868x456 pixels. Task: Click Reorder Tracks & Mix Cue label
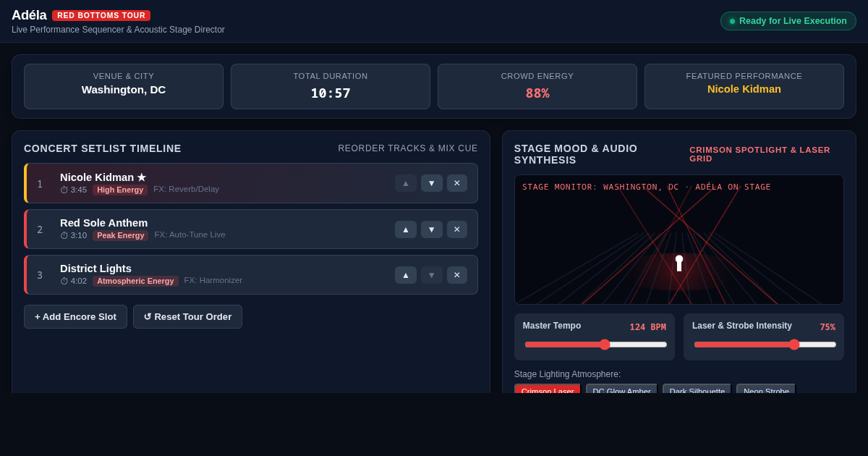point(408,148)
